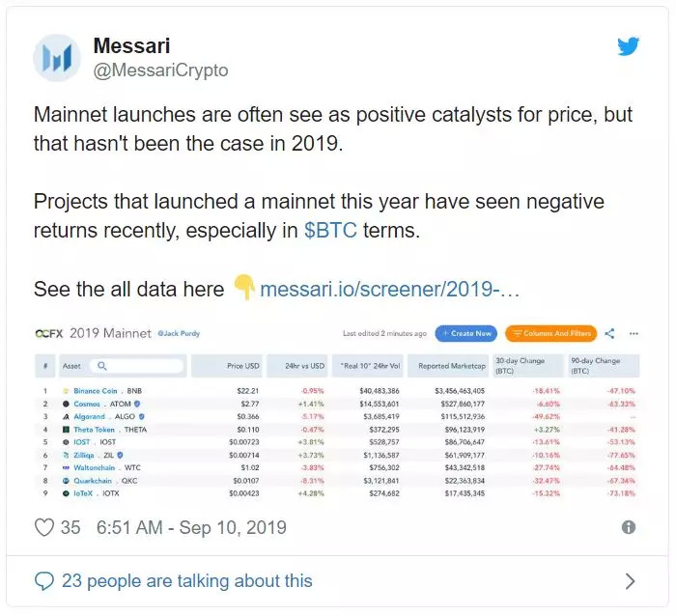Viewport: 676px width, 616px height.
Task: Sort by the Reported Marketcap column
Action: [447, 366]
